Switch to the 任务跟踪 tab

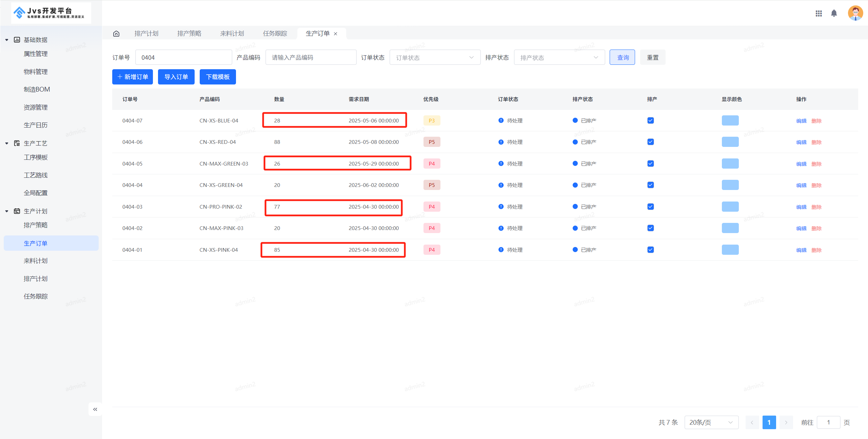click(275, 33)
